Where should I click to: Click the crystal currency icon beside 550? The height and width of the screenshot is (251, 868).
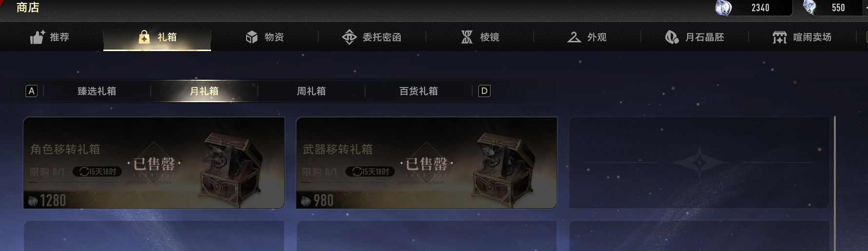[810, 7]
